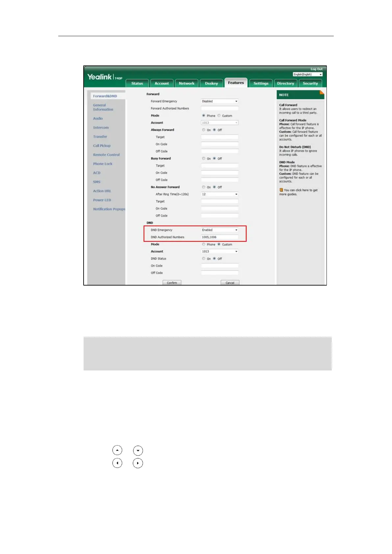392x554 pixels.
Task: Select Custom mode under DND
Action: click(x=219, y=244)
